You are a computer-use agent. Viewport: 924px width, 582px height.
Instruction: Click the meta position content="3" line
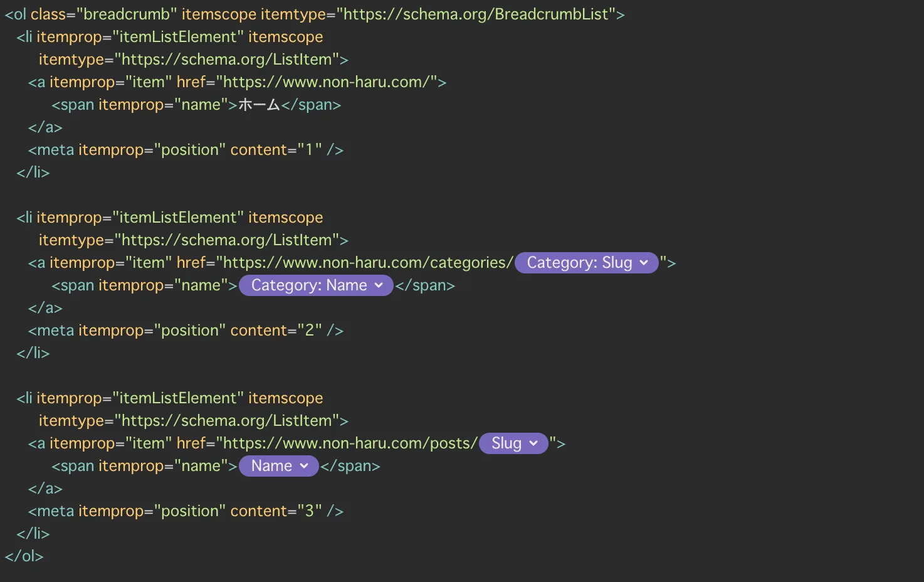[x=186, y=511]
